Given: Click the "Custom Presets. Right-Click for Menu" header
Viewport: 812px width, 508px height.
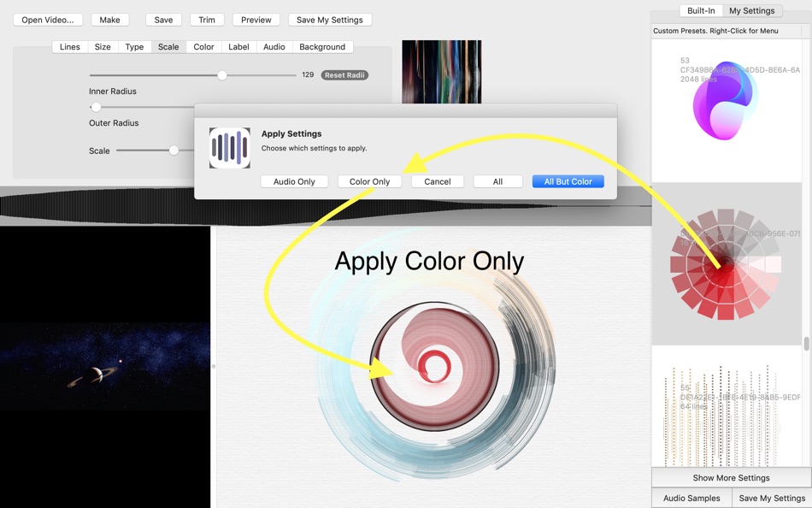Looking at the screenshot, I should 715,31.
